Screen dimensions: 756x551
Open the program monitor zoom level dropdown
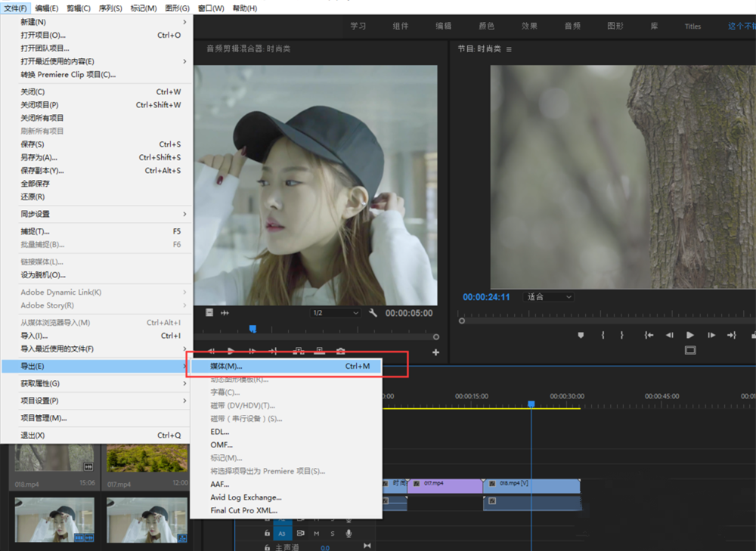click(x=549, y=297)
